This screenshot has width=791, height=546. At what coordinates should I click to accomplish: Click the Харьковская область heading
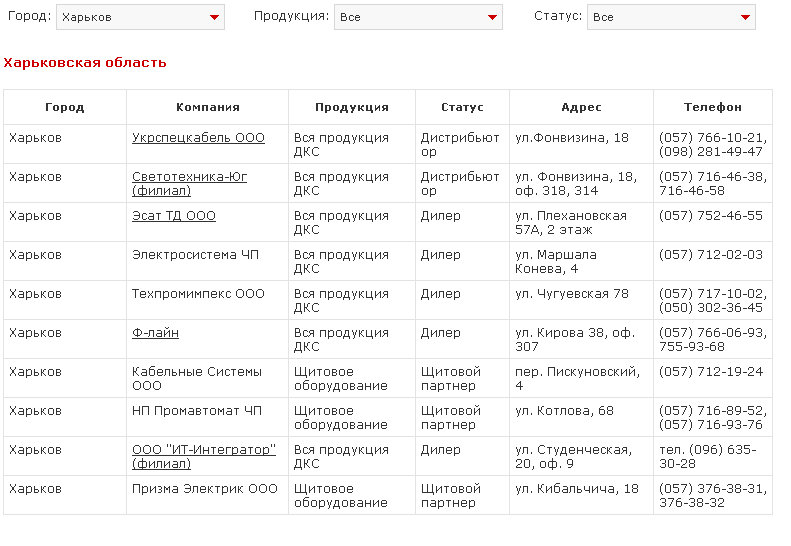[85, 63]
